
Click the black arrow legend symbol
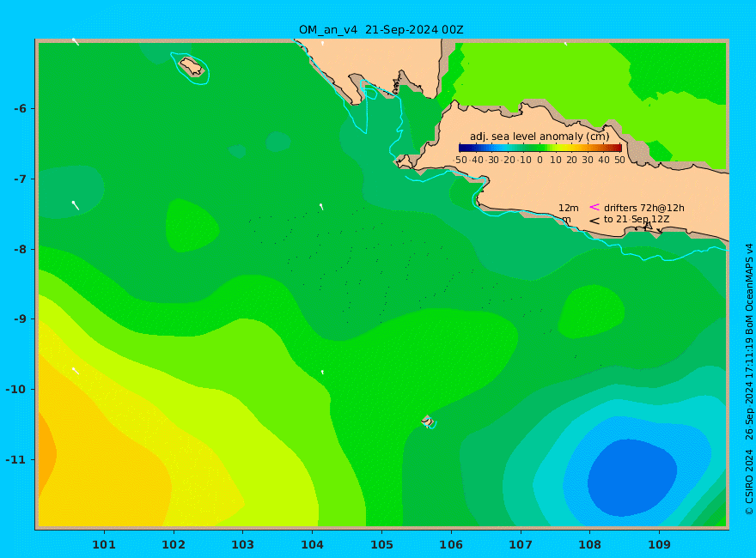pyautogui.click(x=594, y=221)
